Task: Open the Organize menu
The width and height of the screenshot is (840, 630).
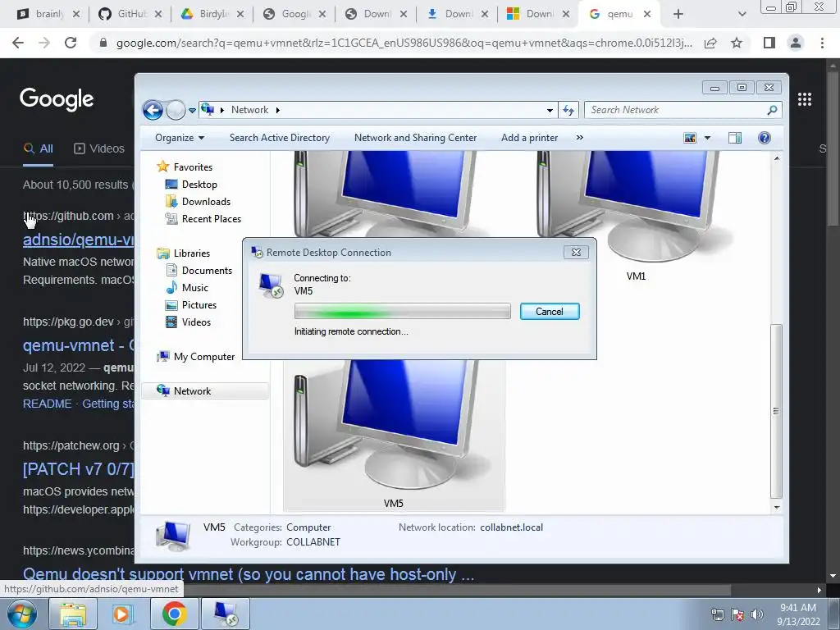Action: point(180,138)
